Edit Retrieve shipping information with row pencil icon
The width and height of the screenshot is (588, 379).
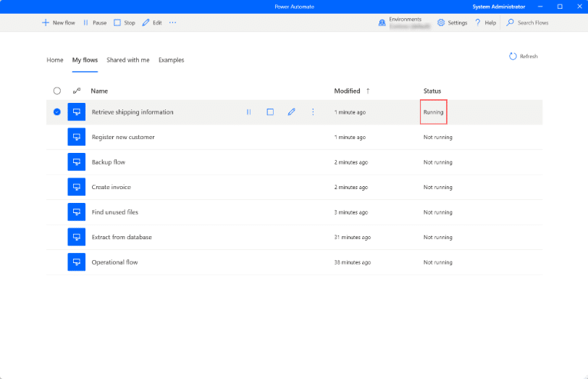pyautogui.click(x=291, y=112)
